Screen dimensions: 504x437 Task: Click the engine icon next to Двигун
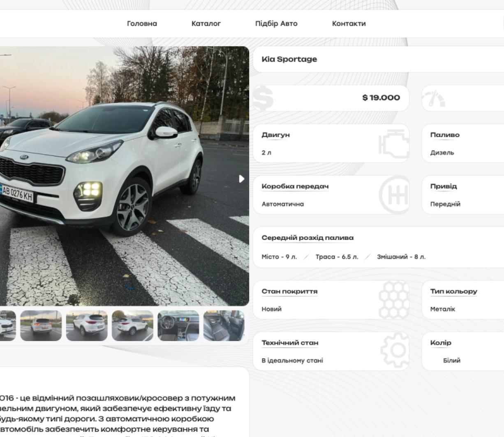[393, 143]
